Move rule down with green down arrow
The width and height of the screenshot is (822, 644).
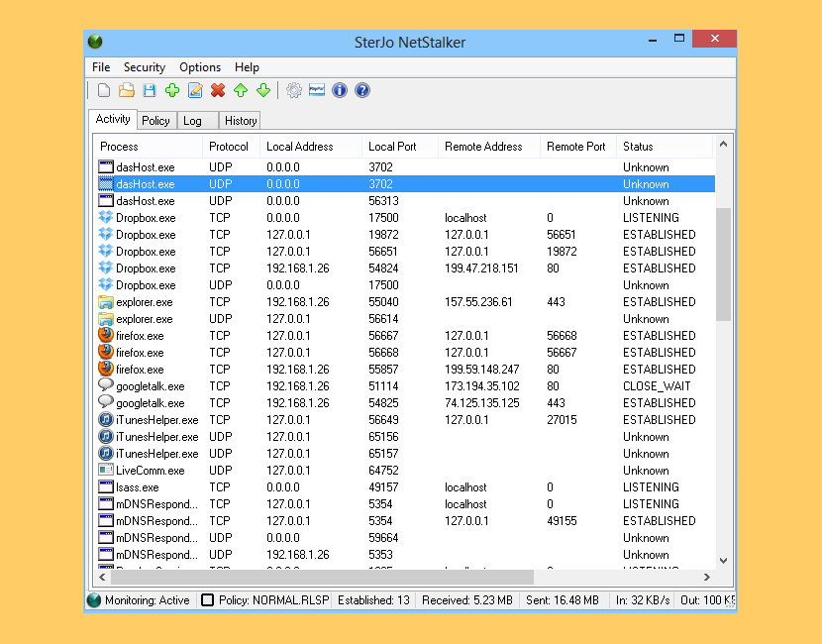[263, 91]
